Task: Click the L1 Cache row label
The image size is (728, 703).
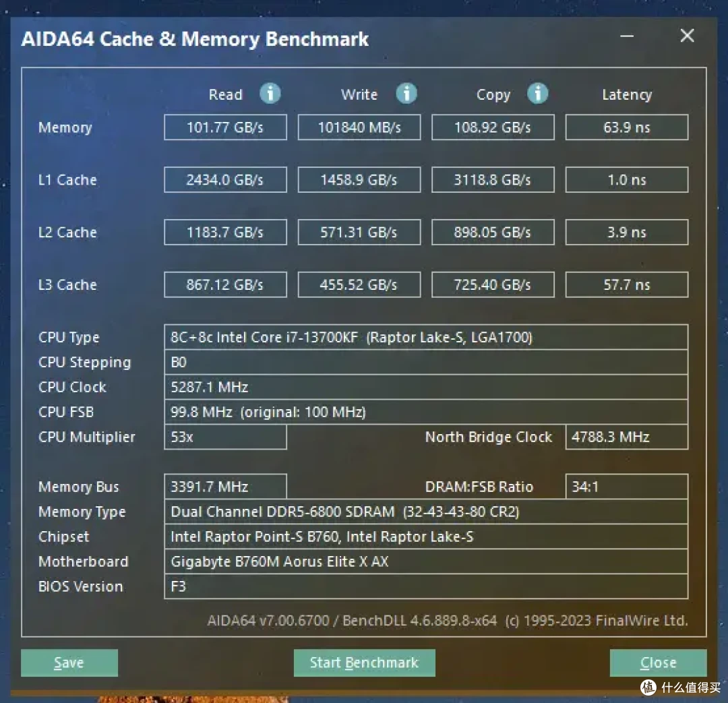Action: [x=67, y=180]
